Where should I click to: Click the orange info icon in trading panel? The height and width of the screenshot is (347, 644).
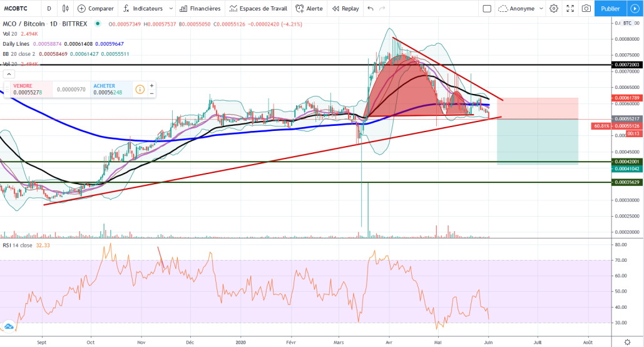point(140,89)
